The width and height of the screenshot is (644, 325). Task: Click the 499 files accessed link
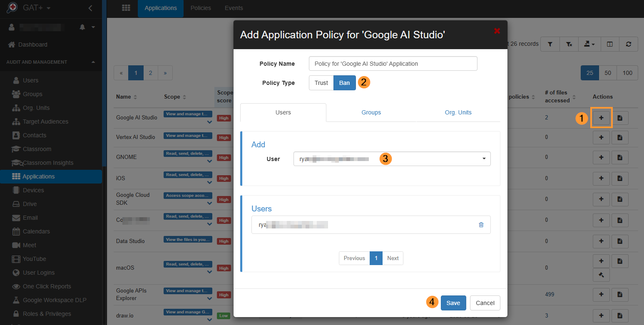pyautogui.click(x=550, y=294)
